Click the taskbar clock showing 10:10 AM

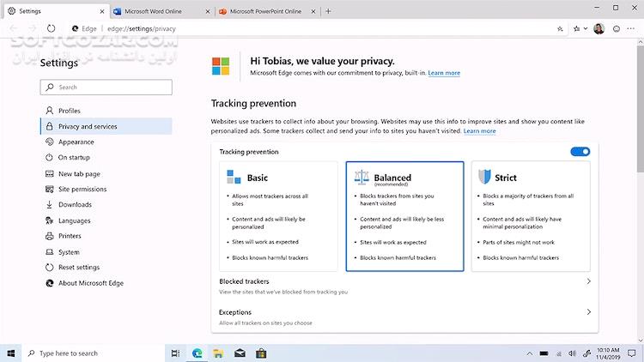[x=608, y=353]
